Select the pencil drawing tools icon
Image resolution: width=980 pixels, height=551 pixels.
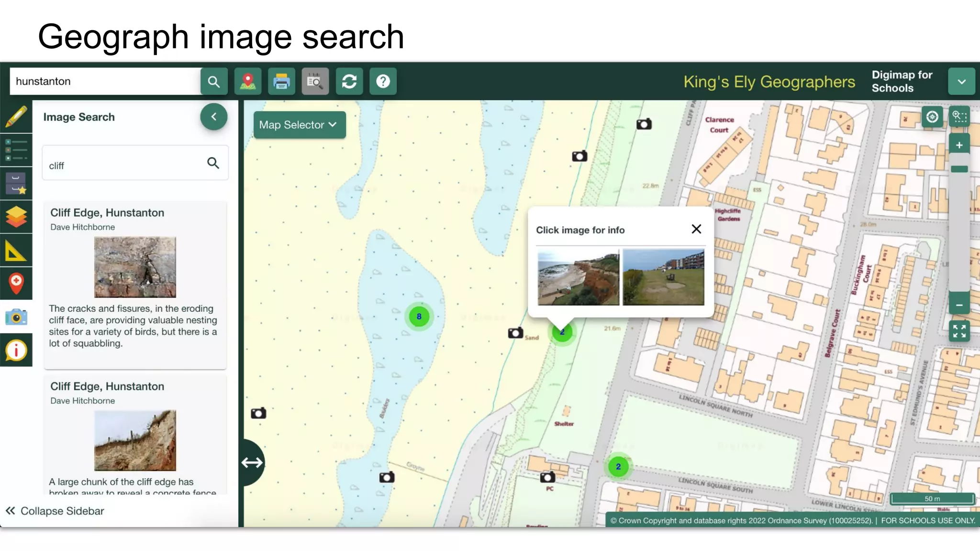pyautogui.click(x=16, y=117)
